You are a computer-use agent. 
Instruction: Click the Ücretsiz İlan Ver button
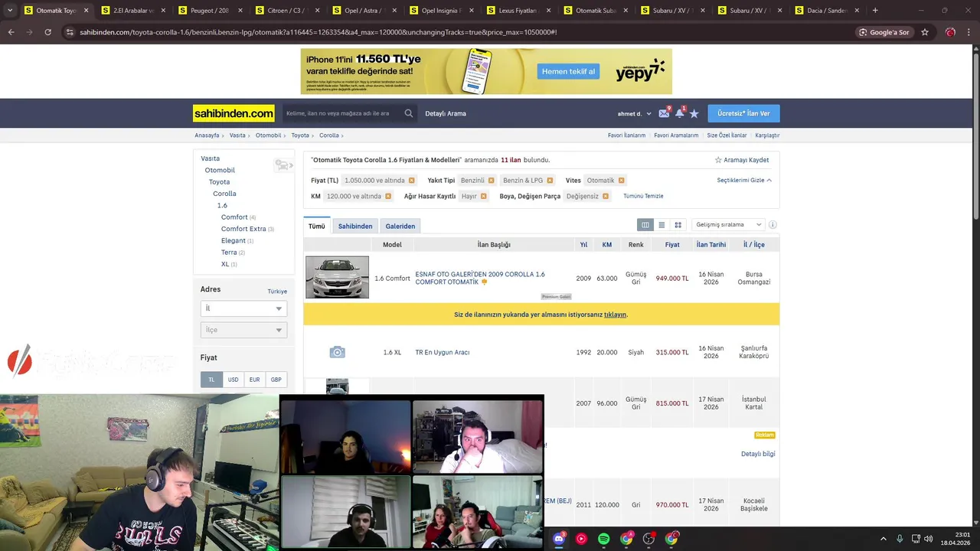pyautogui.click(x=743, y=113)
